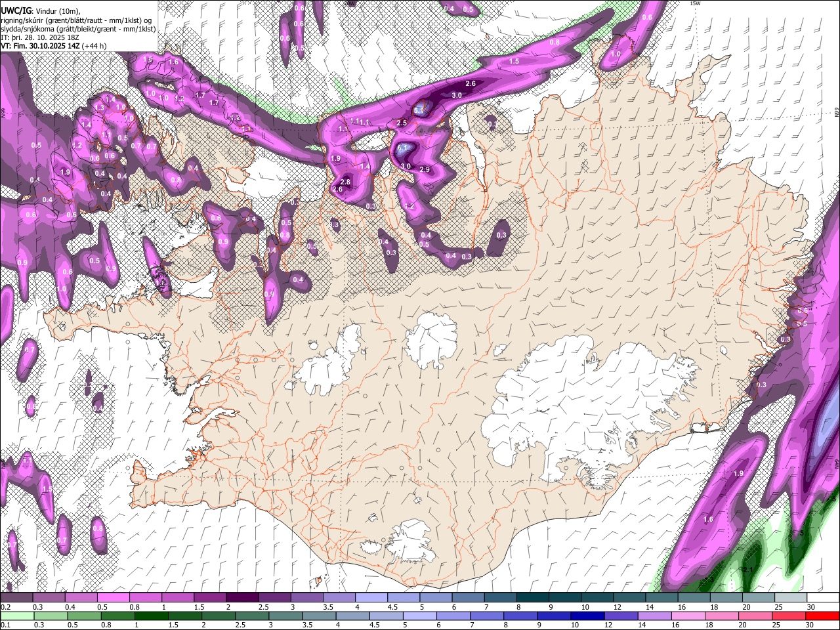Click the '12' label in the upper legend row
The height and width of the screenshot is (630, 840).
tap(618, 607)
